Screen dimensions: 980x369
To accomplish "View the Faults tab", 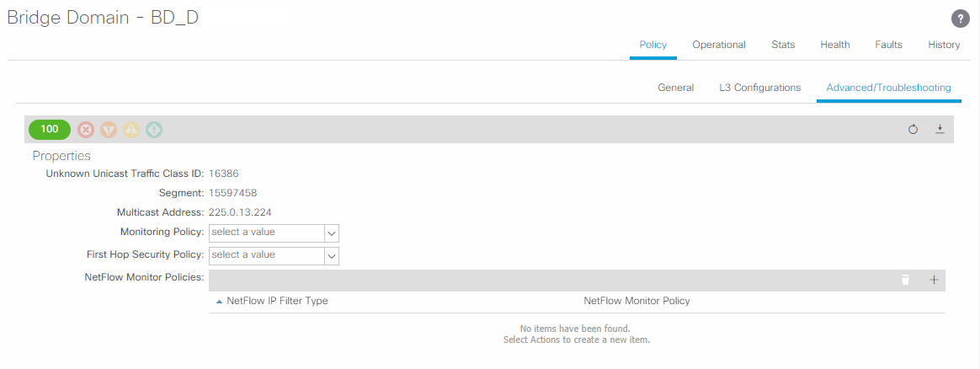I will [x=888, y=45].
